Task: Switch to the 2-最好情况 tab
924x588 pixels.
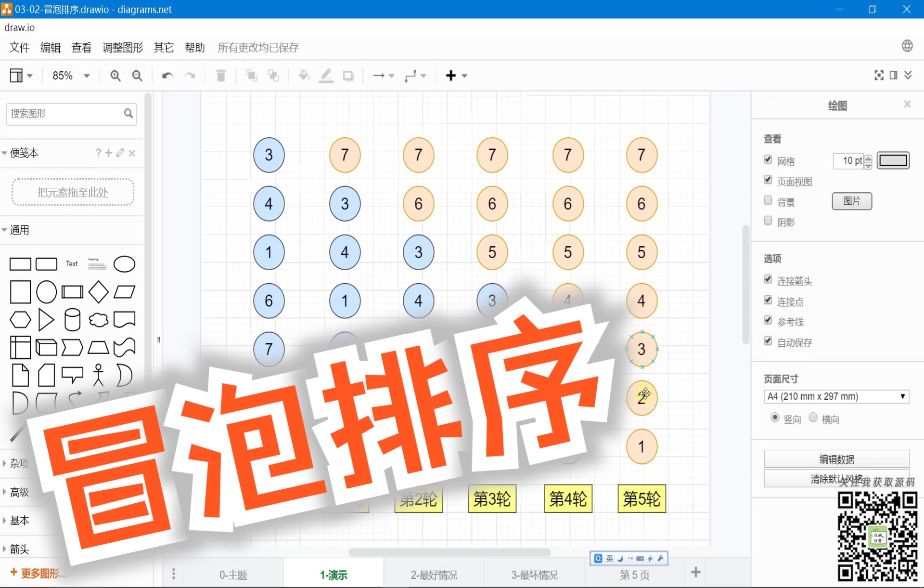Action: tap(434, 574)
